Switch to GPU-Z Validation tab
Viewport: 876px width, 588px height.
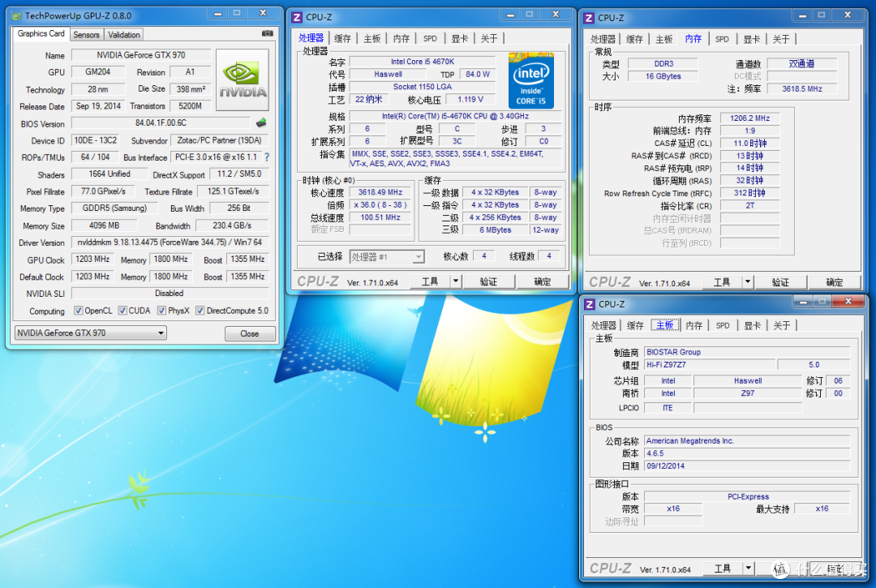coord(124,35)
